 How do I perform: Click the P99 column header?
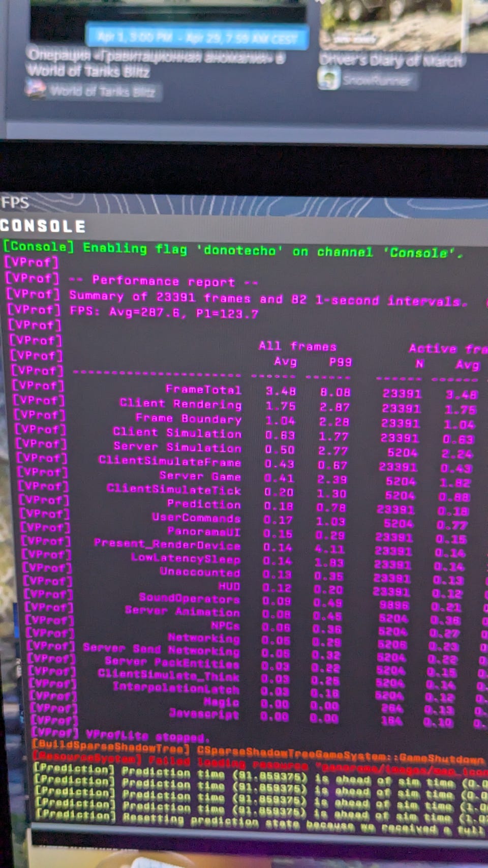pyautogui.click(x=340, y=362)
